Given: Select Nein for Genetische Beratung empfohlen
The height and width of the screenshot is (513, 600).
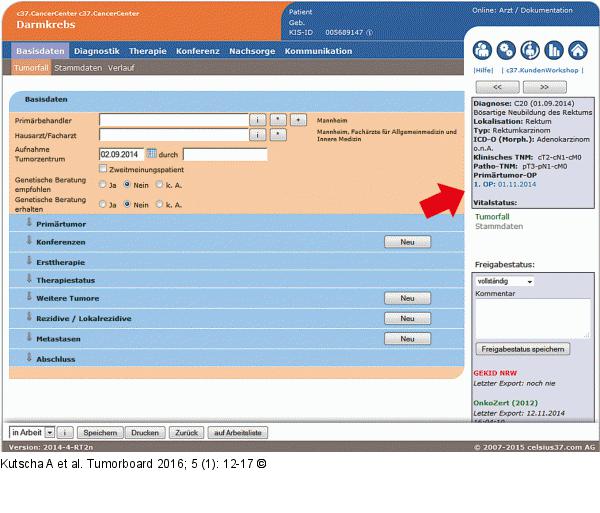Looking at the screenshot, I should (x=127, y=184).
